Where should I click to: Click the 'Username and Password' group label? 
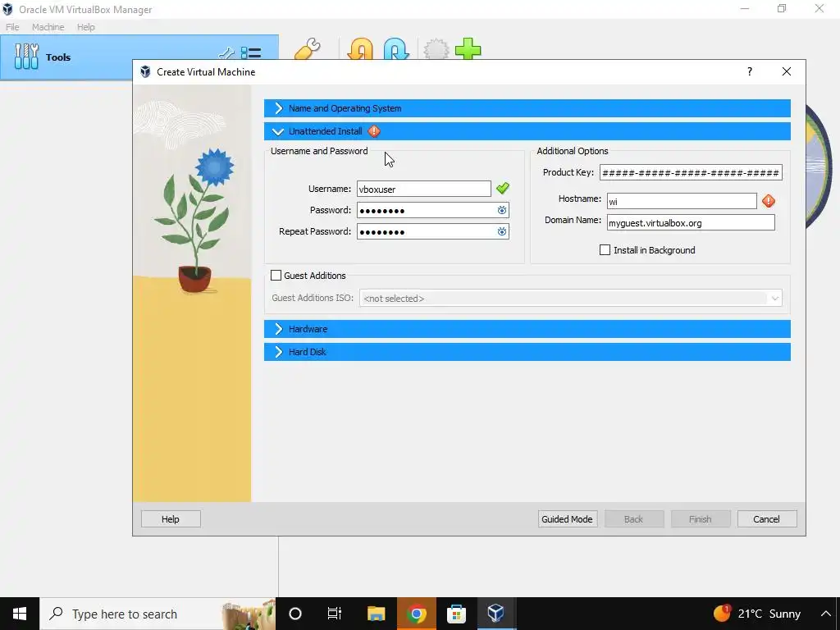point(319,151)
